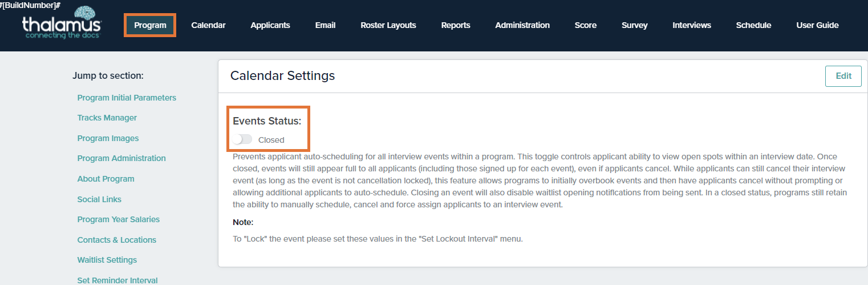Jump to Program Initial Parameters section
This screenshot has width=868, height=285.
click(127, 98)
